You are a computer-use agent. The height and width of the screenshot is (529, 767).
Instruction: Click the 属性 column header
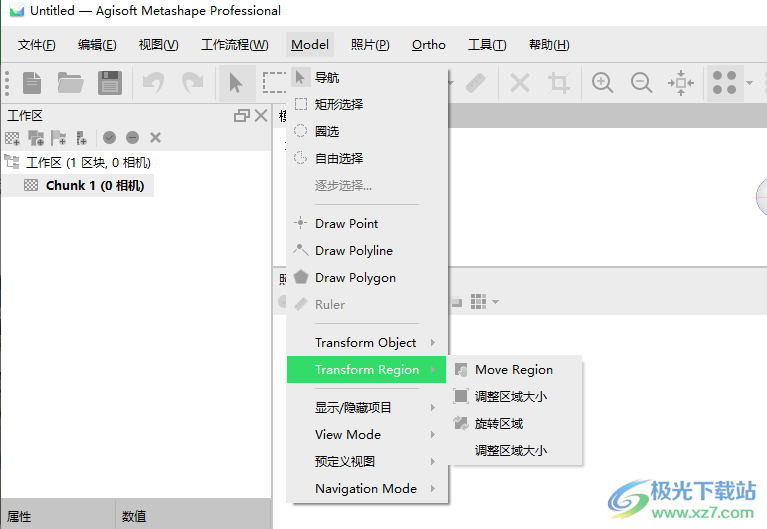[x=58, y=516]
